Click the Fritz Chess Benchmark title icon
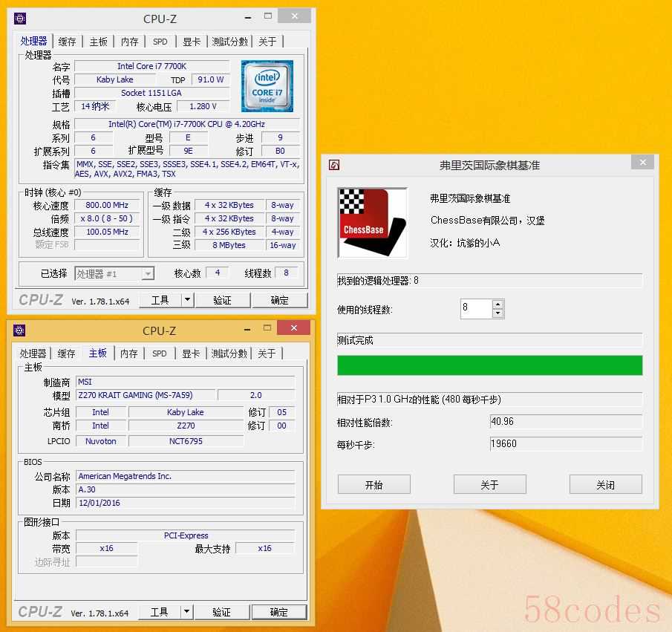The width and height of the screenshot is (672, 632). (x=334, y=165)
